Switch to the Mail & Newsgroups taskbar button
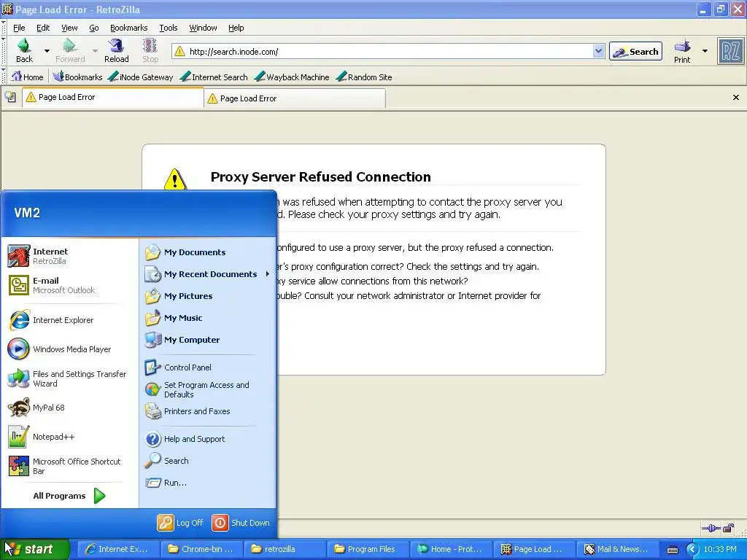The width and height of the screenshot is (747, 560). tap(617, 549)
